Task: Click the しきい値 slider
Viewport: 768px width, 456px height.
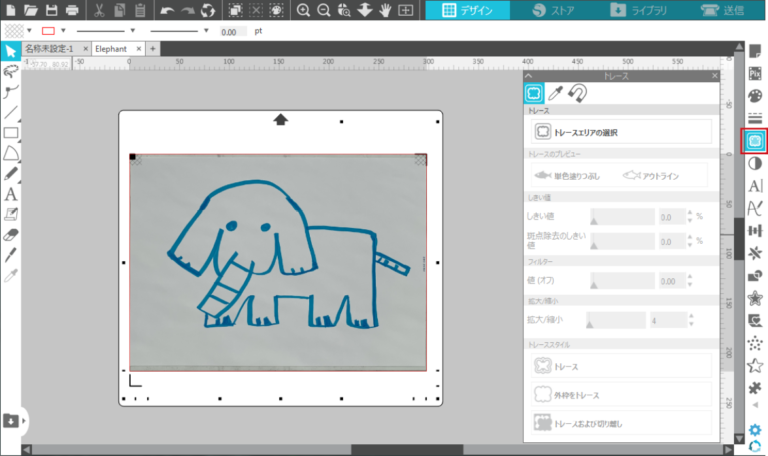Action: point(622,216)
